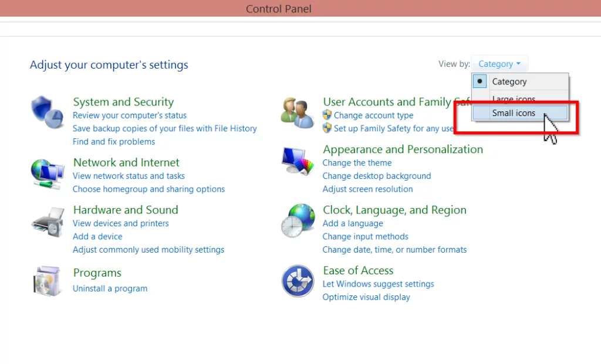The image size is (601, 364).
Task: Click Optimize visual display
Action: point(366,297)
